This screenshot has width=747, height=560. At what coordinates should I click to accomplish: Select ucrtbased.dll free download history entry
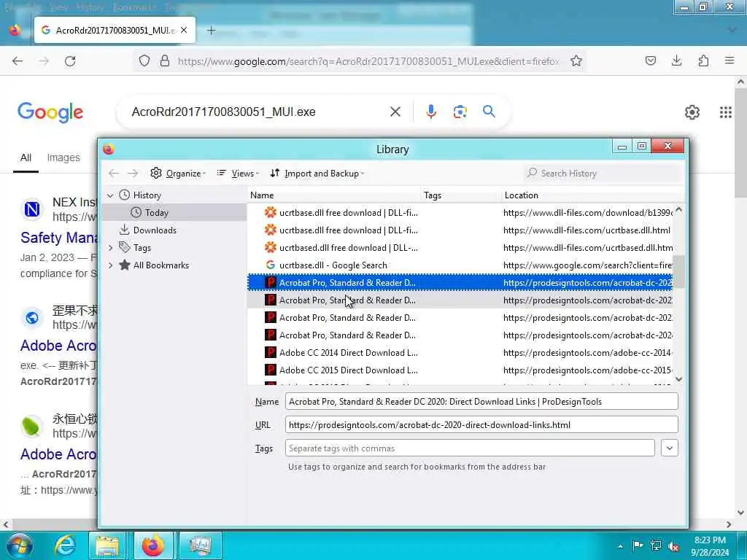coord(460,248)
